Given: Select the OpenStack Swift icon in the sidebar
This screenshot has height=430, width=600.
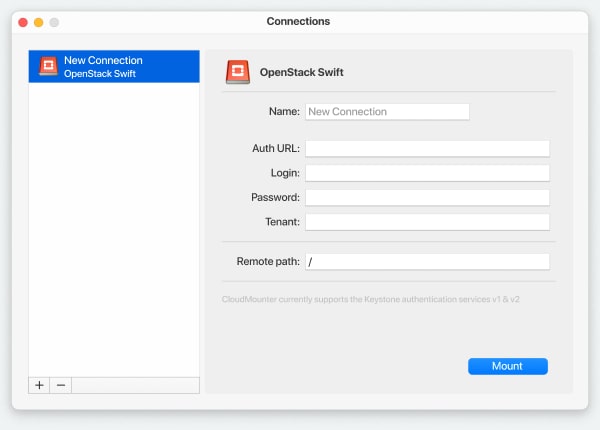Looking at the screenshot, I should click(49, 66).
